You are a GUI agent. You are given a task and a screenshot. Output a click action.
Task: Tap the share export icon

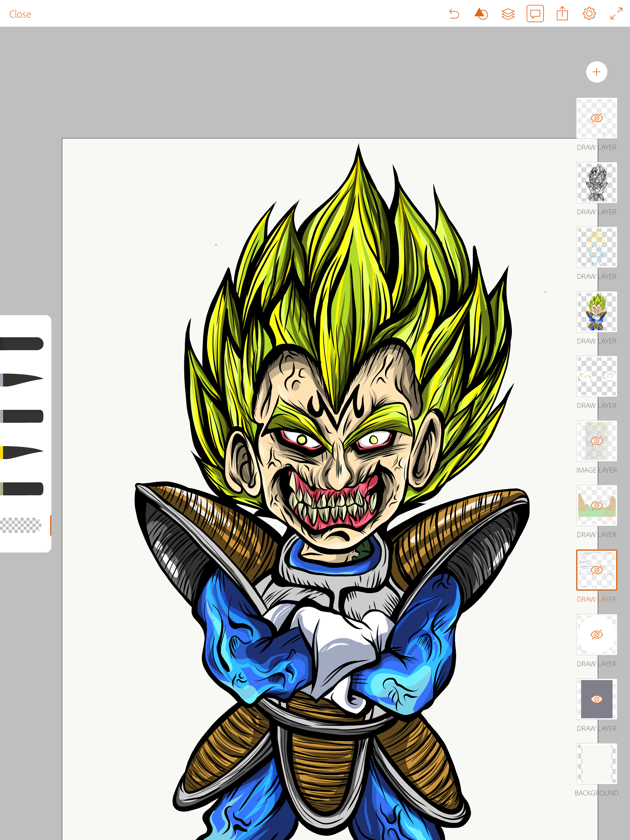point(562,14)
